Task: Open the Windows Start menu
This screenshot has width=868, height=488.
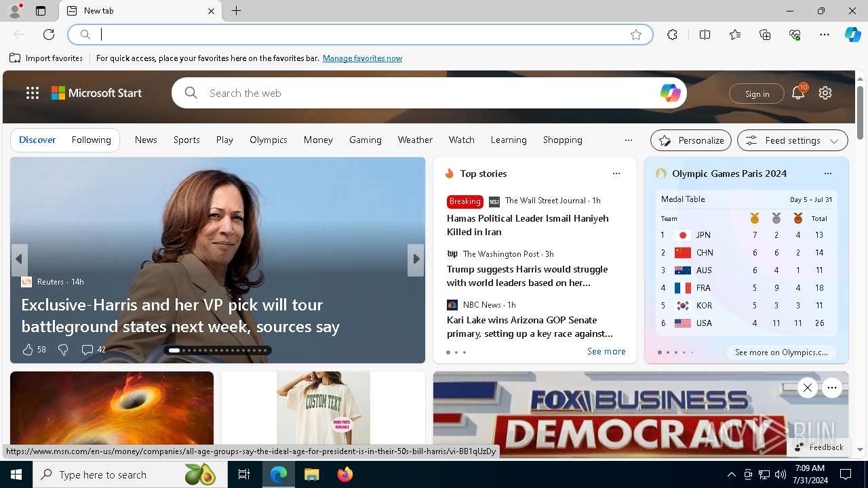Action: click(16, 474)
